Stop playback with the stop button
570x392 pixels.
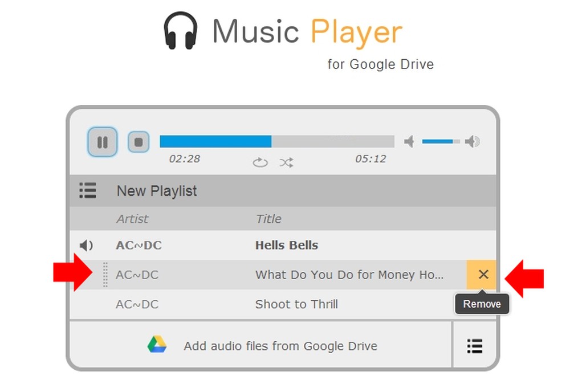(x=137, y=142)
